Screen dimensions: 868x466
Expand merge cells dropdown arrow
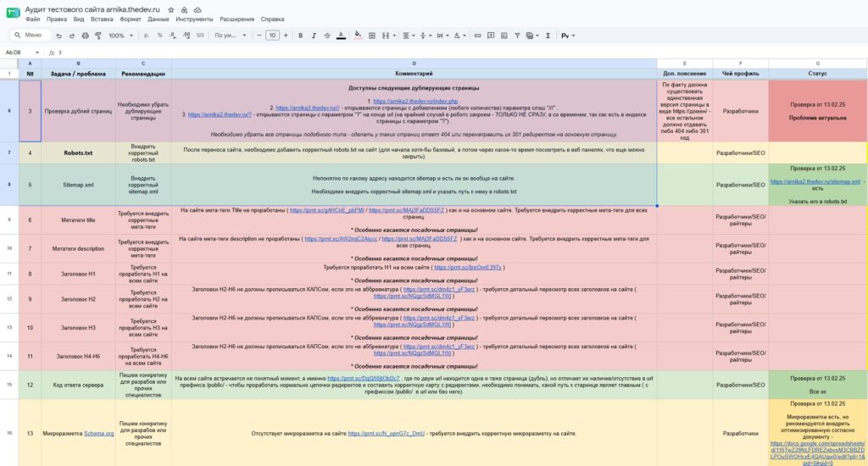point(394,36)
